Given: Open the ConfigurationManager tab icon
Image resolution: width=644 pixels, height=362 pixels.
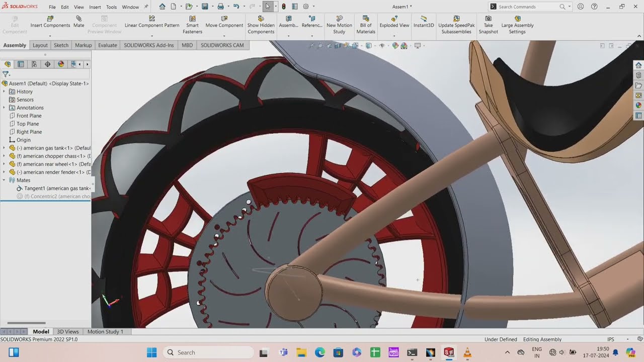Looking at the screenshot, I should click(x=34, y=64).
